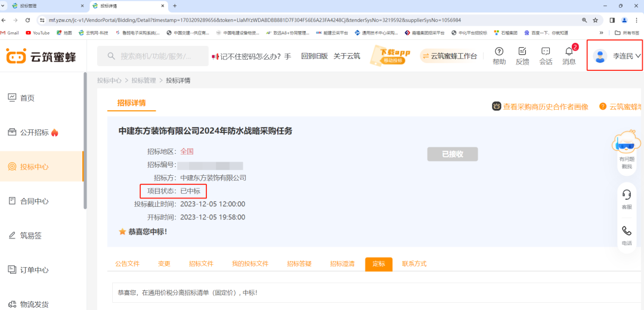Click the 全国 region value

pos(187,151)
